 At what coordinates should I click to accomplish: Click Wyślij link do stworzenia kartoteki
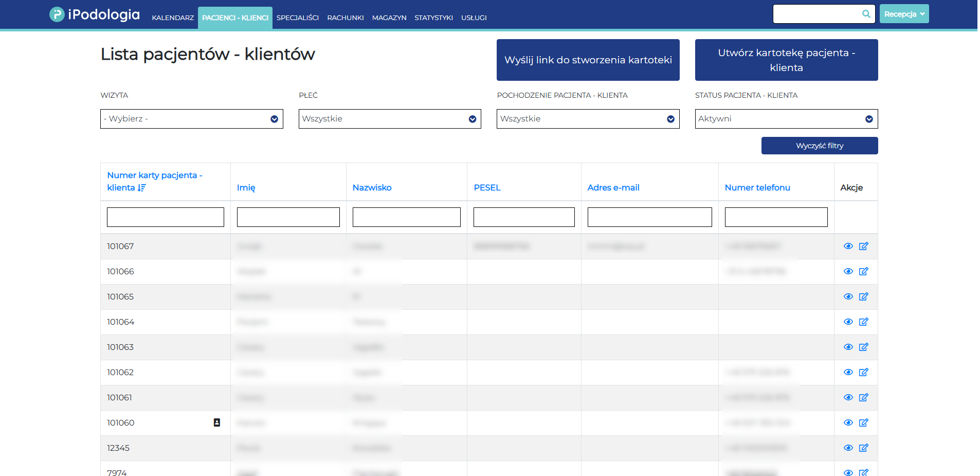coord(588,60)
